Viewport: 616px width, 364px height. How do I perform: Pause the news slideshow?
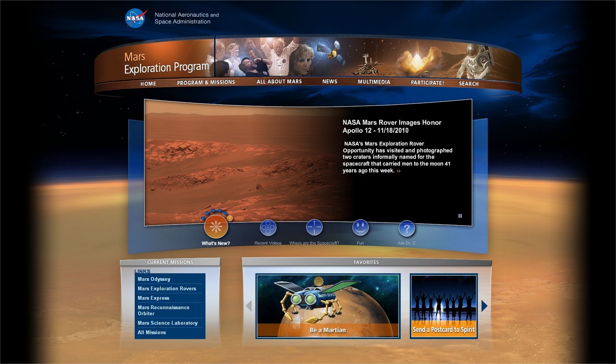click(x=460, y=216)
